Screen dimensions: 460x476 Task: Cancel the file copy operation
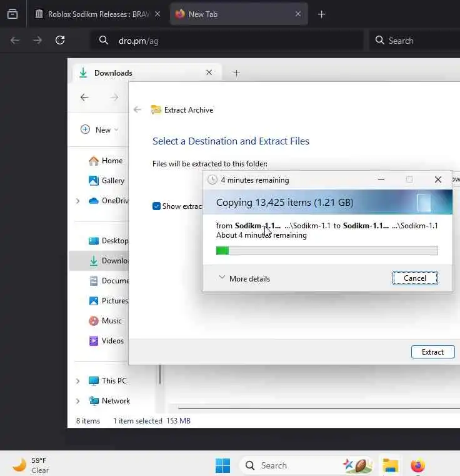point(415,278)
